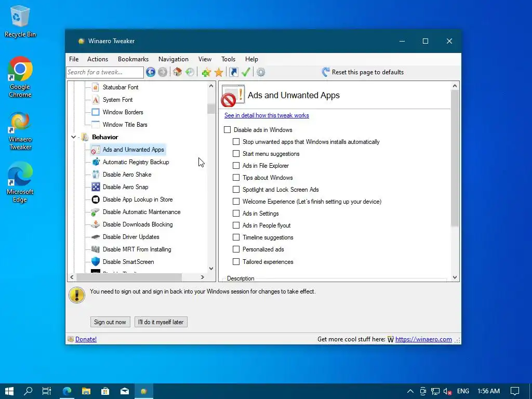Open the Tools menu
The image size is (532, 399).
pos(229,59)
